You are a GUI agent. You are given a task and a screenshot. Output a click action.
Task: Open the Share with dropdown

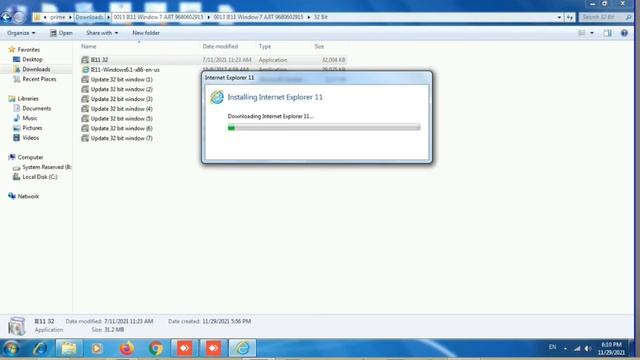(x=102, y=33)
